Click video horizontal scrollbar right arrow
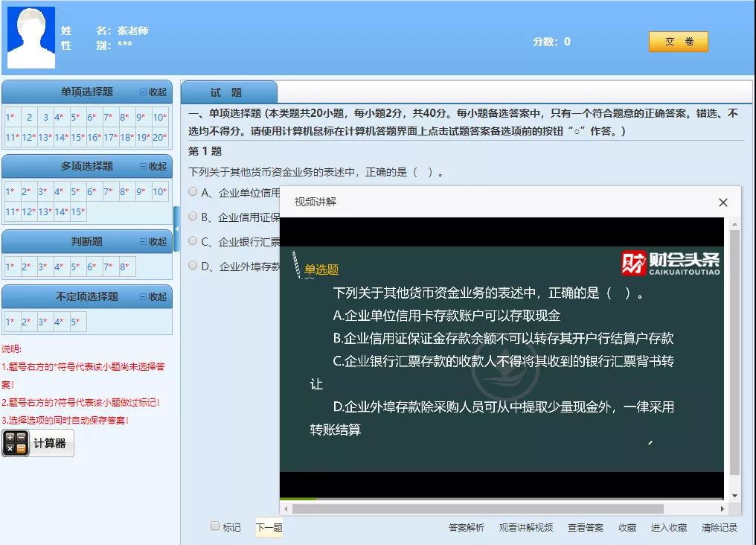 722,509
